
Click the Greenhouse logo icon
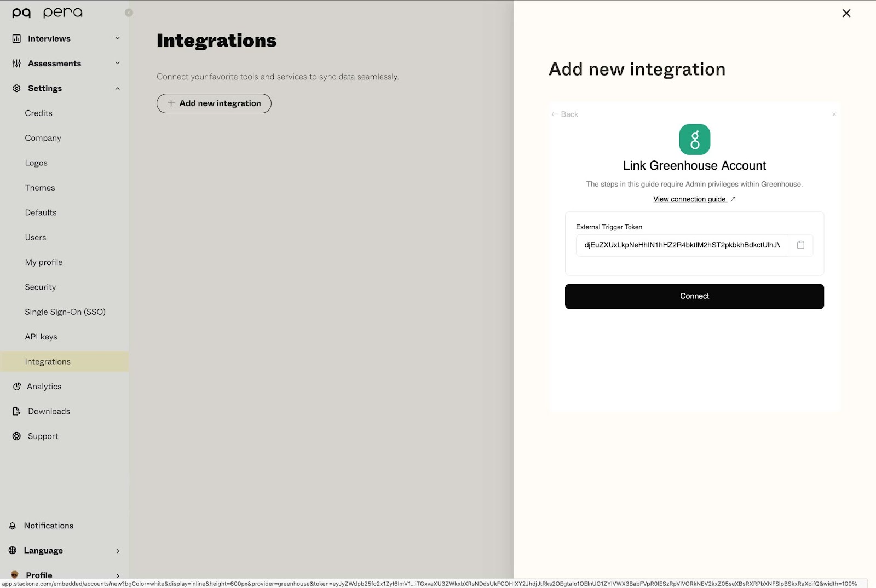point(694,140)
